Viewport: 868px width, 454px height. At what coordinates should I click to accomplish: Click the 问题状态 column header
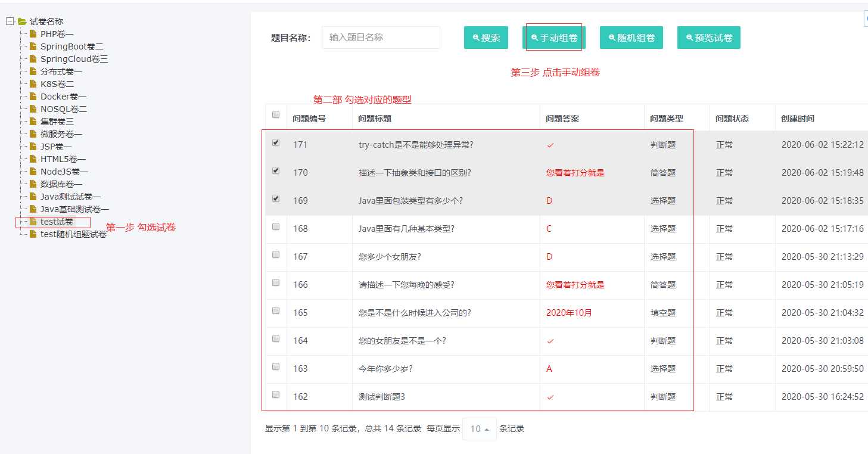(x=732, y=119)
